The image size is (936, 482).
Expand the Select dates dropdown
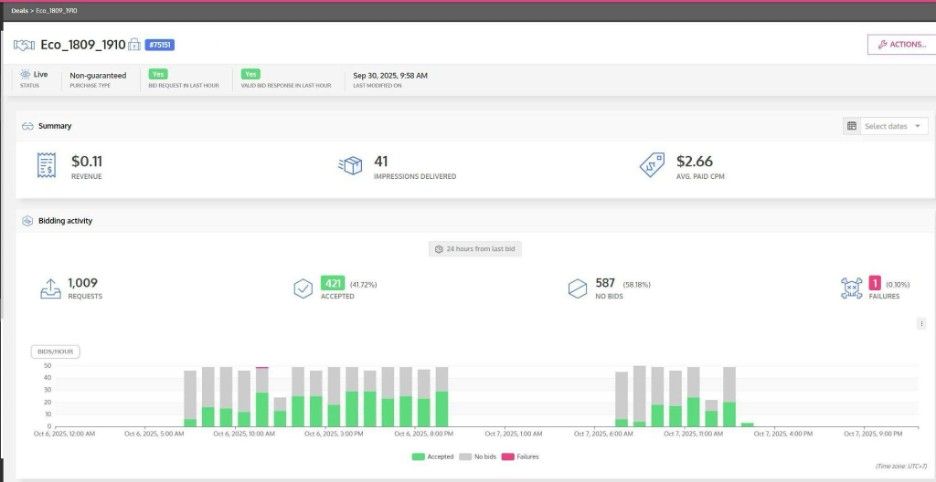point(894,126)
